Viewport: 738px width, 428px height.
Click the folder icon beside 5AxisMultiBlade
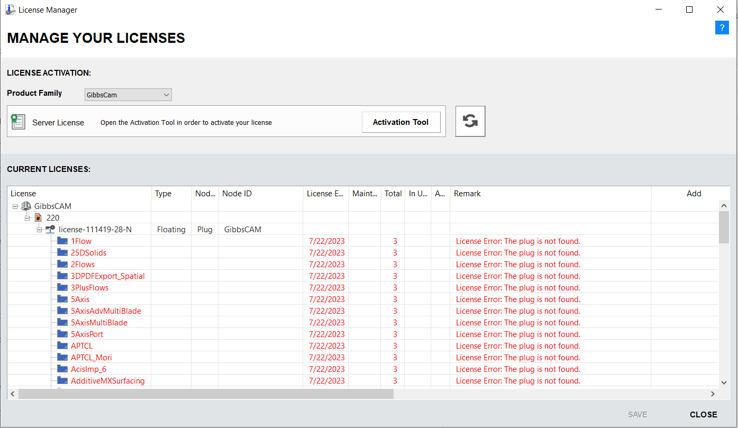(62, 322)
